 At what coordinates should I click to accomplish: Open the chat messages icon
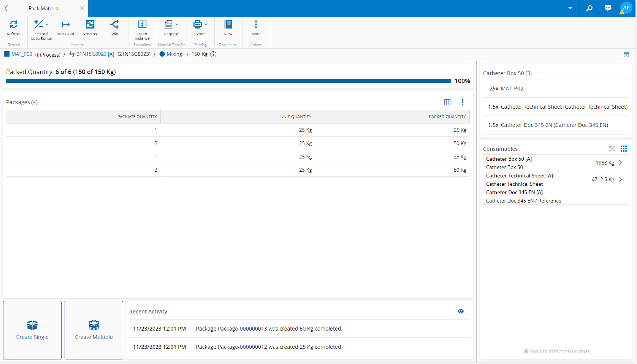coord(608,8)
